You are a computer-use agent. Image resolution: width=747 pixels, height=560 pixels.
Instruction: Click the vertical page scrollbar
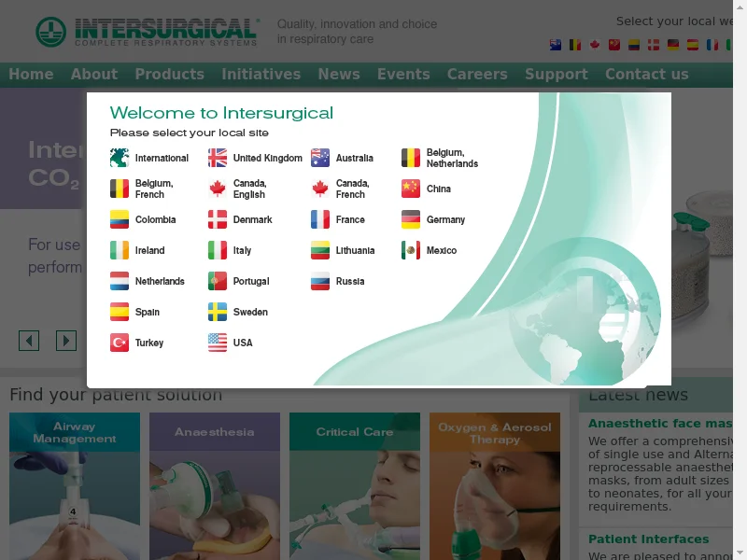pyautogui.click(x=740, y=280)
